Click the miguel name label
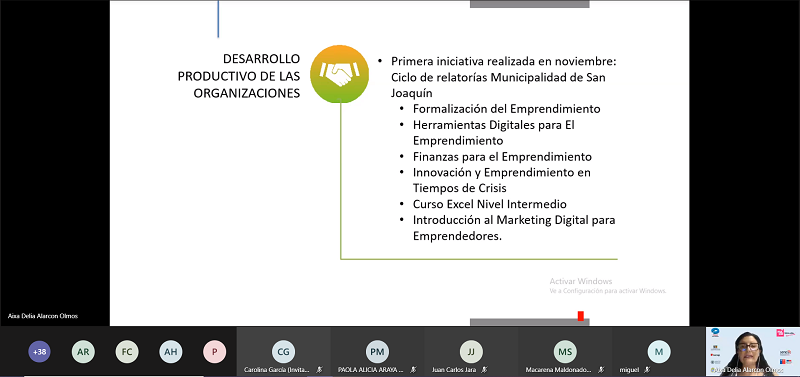Screen dimensions: 800x377 [x=630, y=370]
